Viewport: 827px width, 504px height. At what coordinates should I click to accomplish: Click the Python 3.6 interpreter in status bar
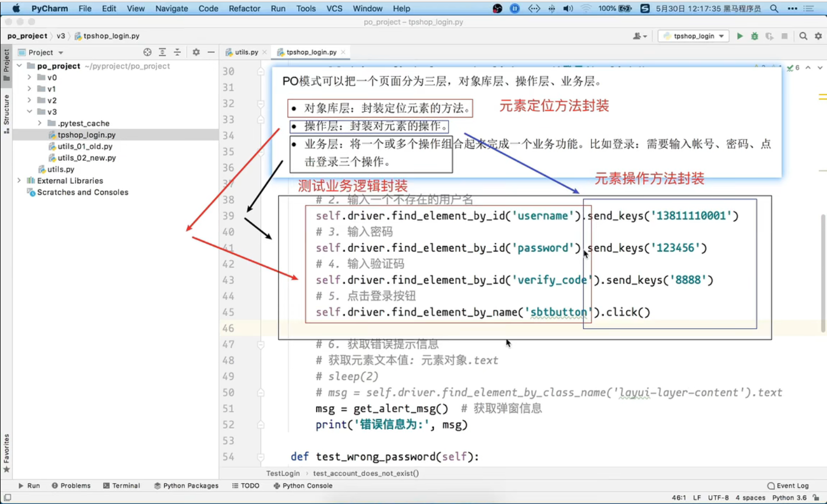[x=789, y=498]
